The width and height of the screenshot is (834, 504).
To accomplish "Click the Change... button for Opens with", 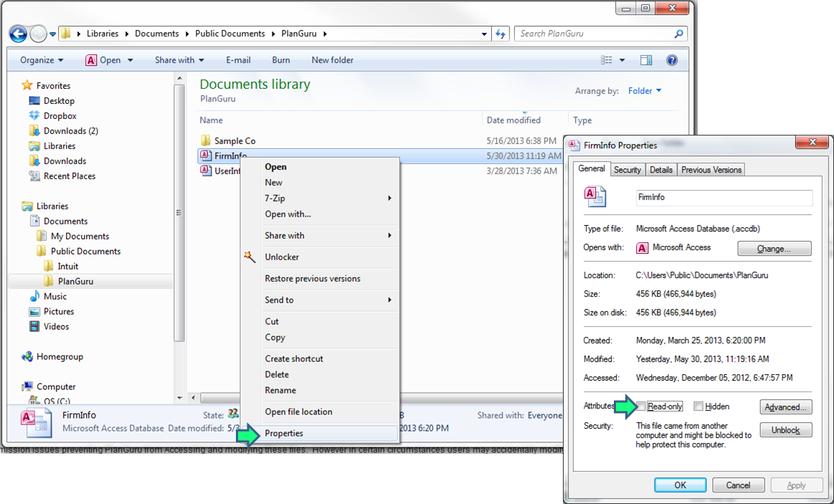I will point(774,248).
